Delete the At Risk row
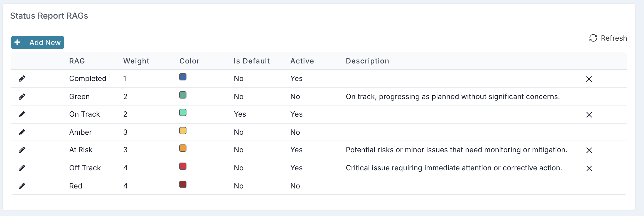This screenshot has height=216, width=644. [x=589, y=150]
